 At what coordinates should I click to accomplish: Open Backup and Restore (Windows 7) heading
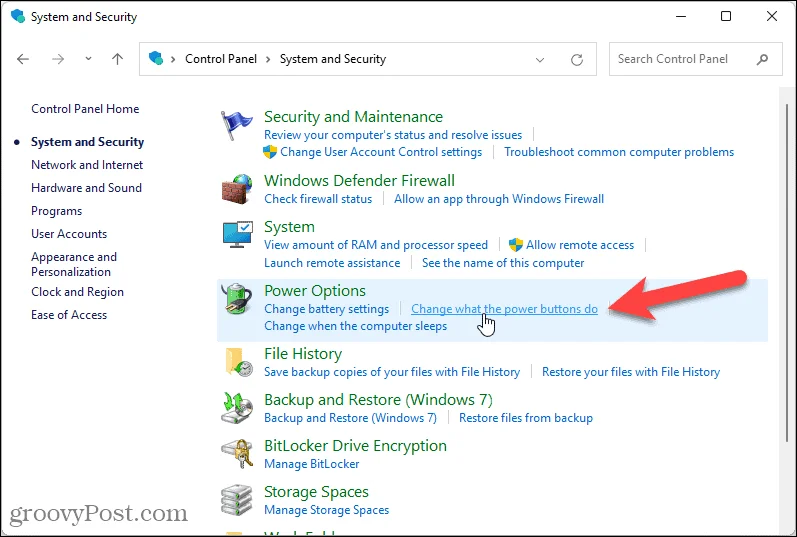click(x=378, y=400)
